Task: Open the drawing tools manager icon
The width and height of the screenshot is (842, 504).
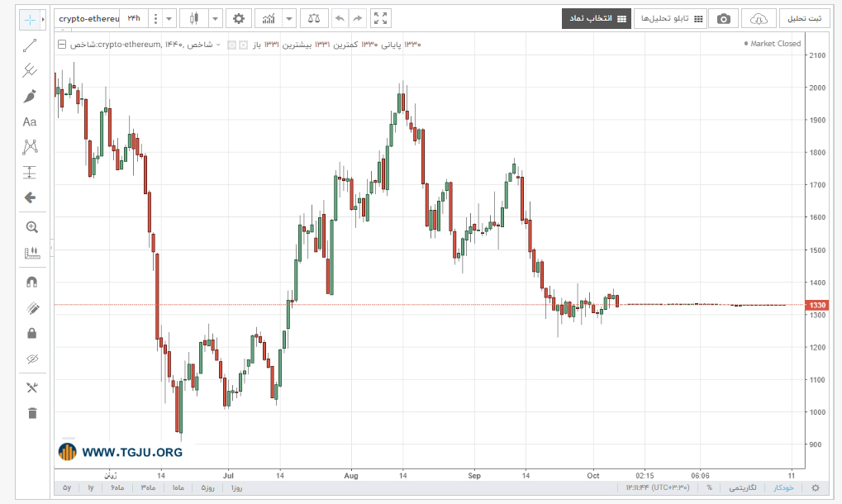Action: click(x=32, y=388)
